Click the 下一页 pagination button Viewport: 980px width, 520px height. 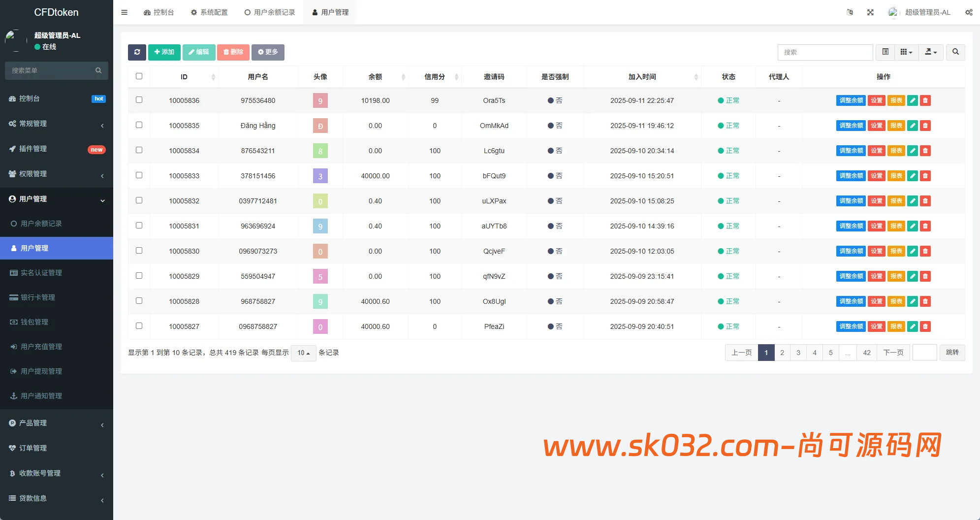(x=893, y=353)
